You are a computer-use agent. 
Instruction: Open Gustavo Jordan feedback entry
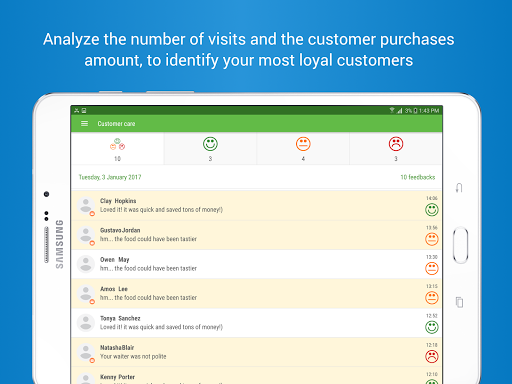coord(257,235)
